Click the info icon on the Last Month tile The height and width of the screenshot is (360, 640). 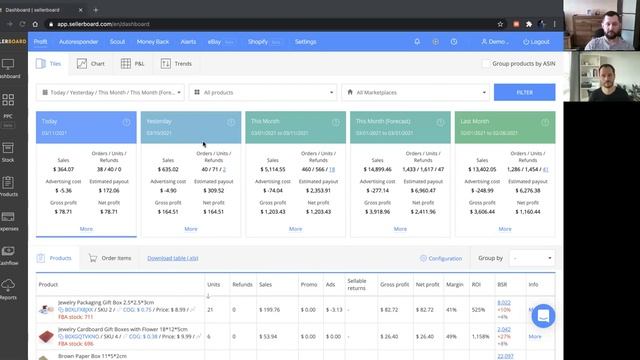pos(545,122)
